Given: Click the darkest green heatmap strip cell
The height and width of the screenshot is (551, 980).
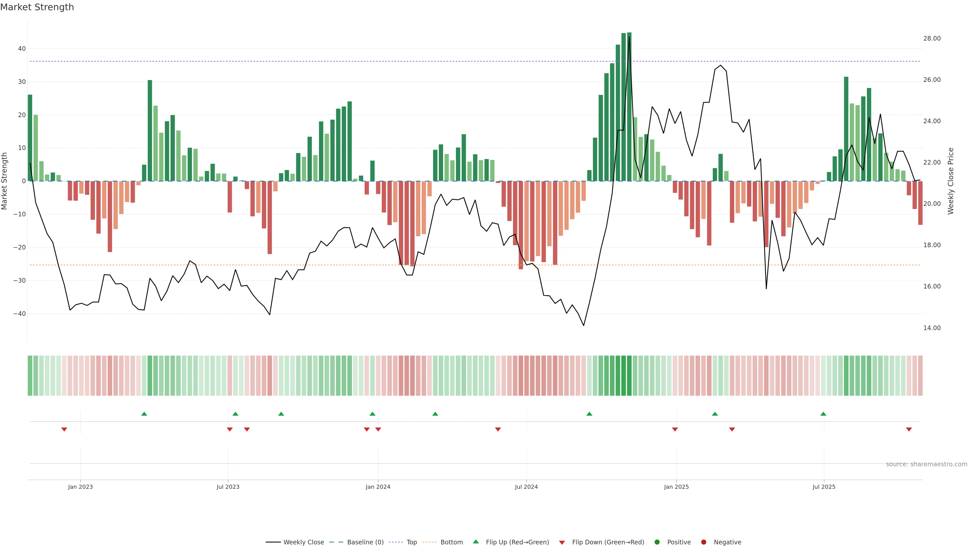Looking at the screenshot, I should (629, 376).
